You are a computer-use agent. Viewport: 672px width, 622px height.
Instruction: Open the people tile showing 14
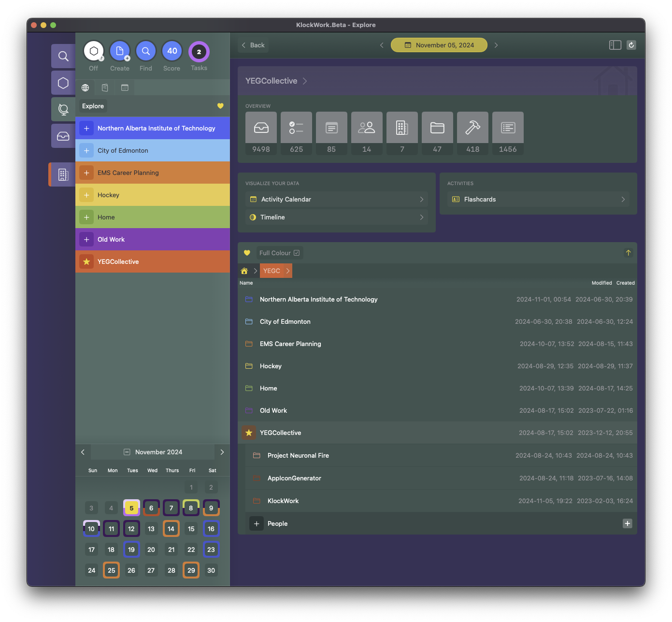367,133
